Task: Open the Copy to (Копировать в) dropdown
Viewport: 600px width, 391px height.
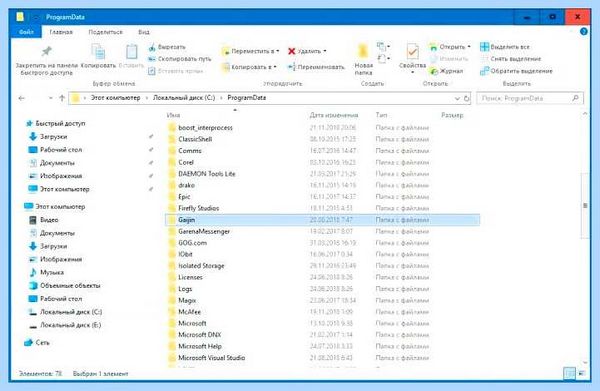Action: click(x=249, y=67)
